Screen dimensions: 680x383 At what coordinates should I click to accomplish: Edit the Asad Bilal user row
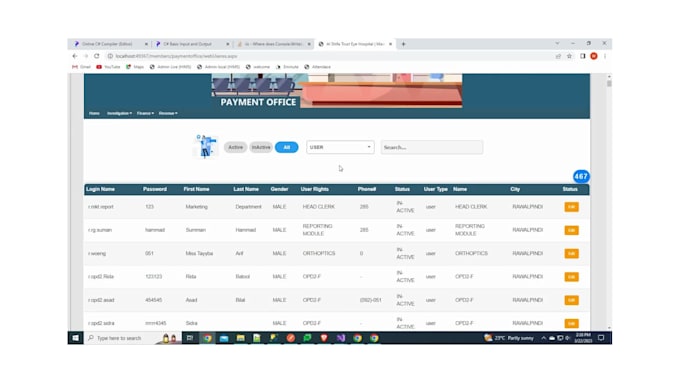571,300
